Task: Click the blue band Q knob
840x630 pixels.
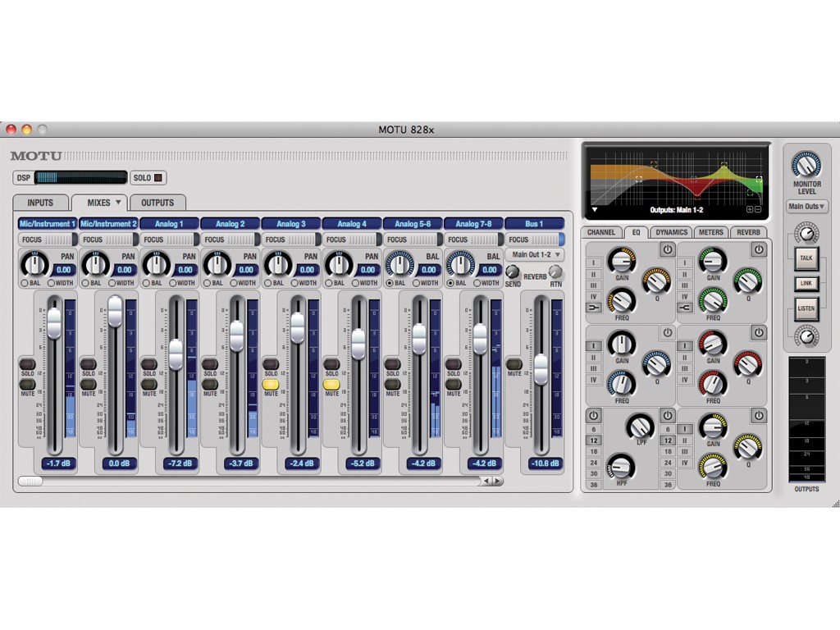Action: (x=657, y=364)
